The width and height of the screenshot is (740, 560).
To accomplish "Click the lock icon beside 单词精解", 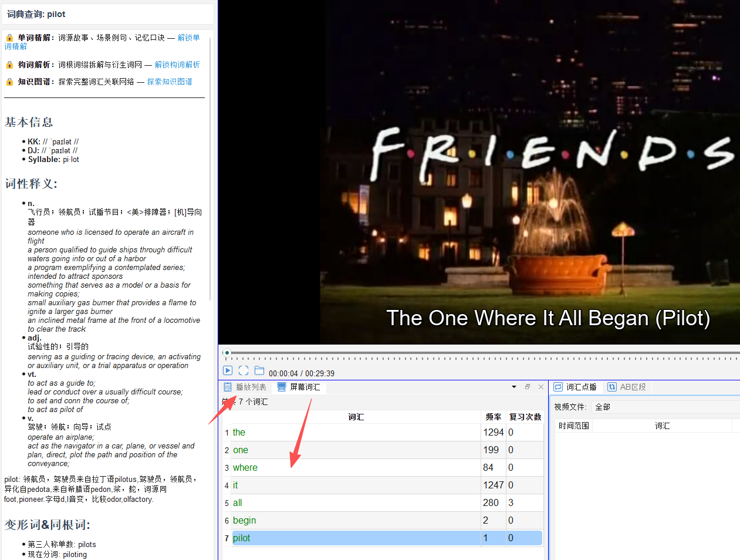I will click(x=9, y=38).
